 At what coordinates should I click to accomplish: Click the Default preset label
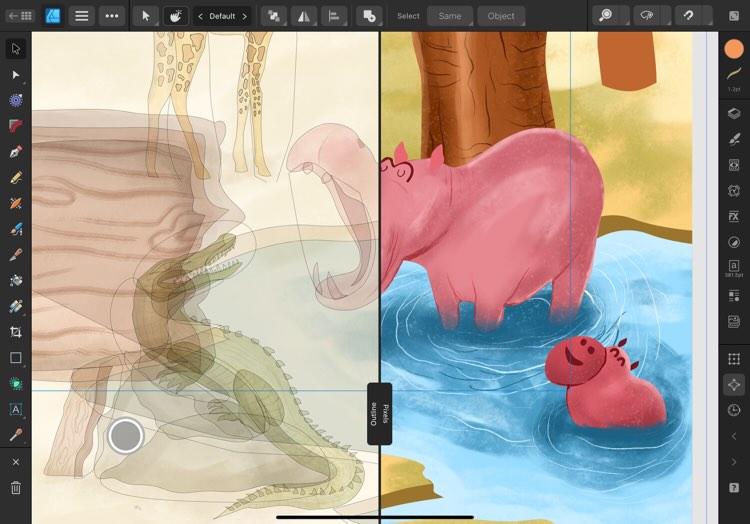222,16
